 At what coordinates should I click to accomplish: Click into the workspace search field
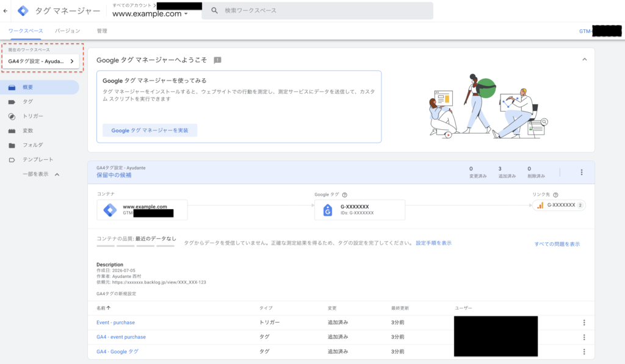click(x=317, y=10)
